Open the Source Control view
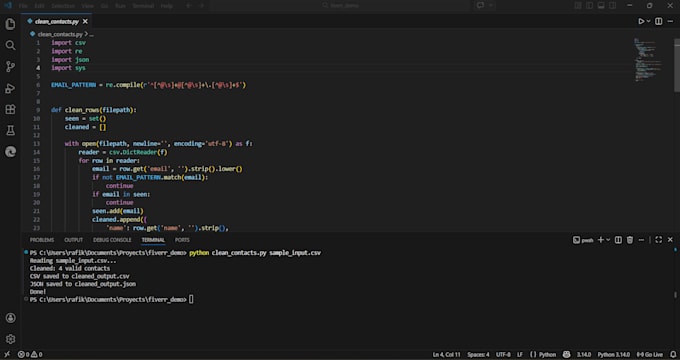This screenshot has width=680, height=360. coord(10,66)
